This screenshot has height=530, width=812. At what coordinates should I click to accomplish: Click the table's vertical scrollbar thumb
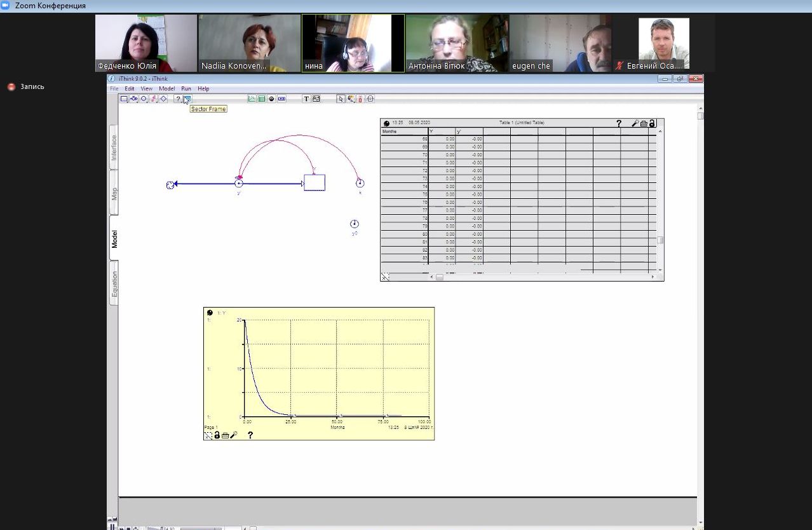[661, 240]
